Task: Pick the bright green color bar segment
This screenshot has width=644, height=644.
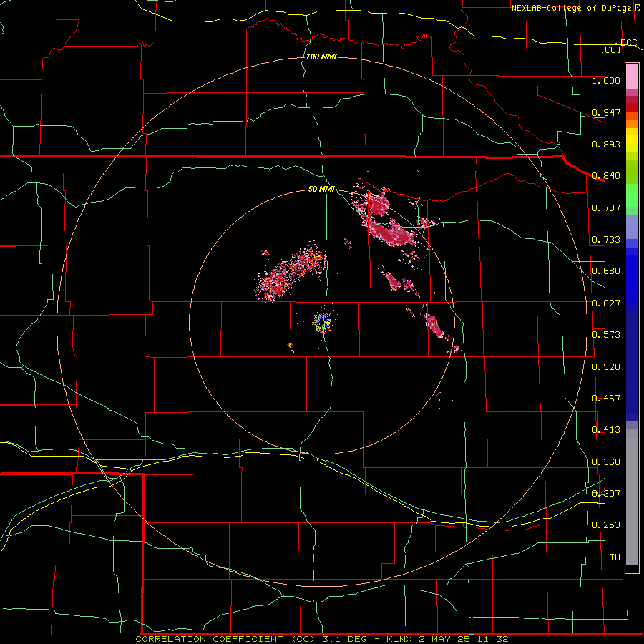Action: pos(632,195)
